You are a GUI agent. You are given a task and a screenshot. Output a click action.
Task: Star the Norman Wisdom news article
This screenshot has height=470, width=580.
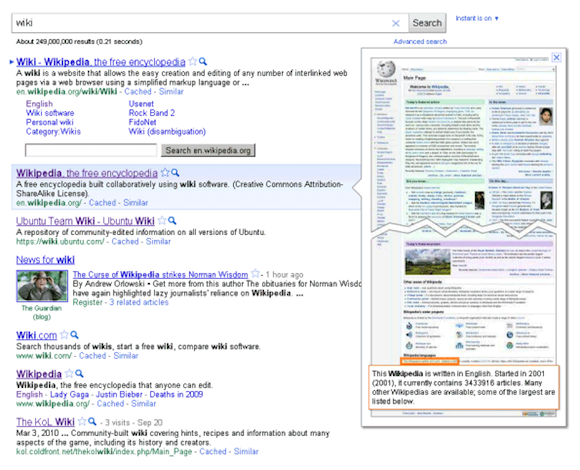255,274
